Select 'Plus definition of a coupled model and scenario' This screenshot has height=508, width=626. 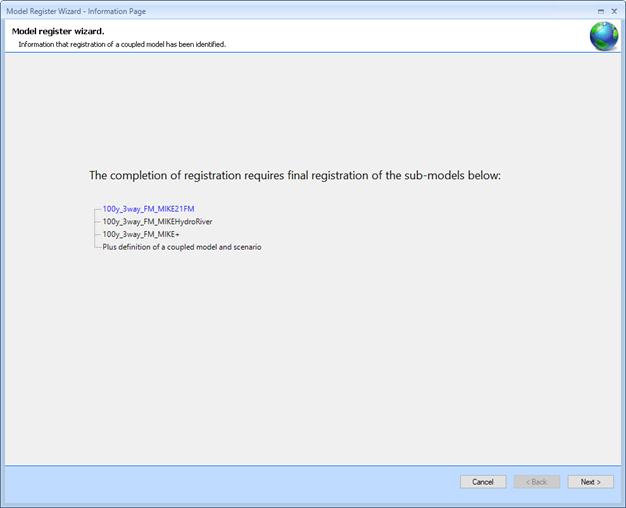pos(182,247)
